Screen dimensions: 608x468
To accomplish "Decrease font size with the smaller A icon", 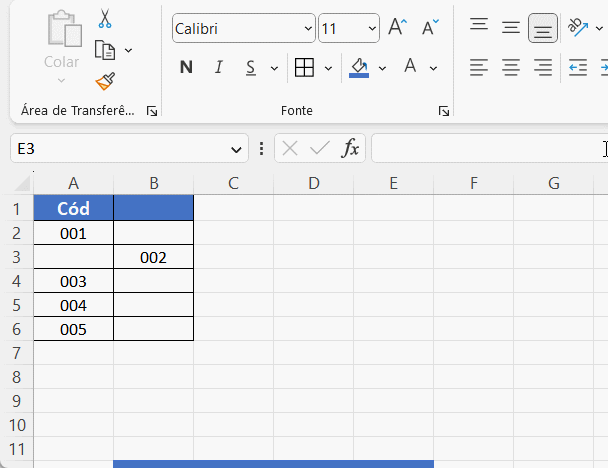I will click(x=430, y=28).
